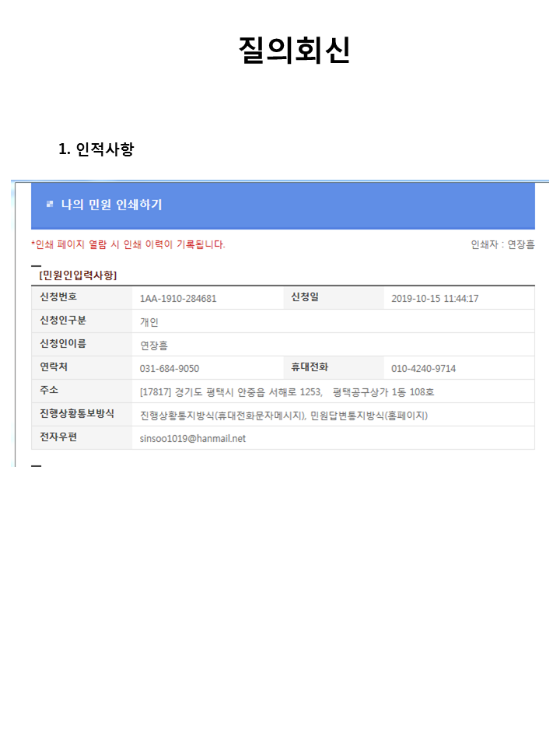Click the 1. 인적사항 section heading

tap(96, 149)
